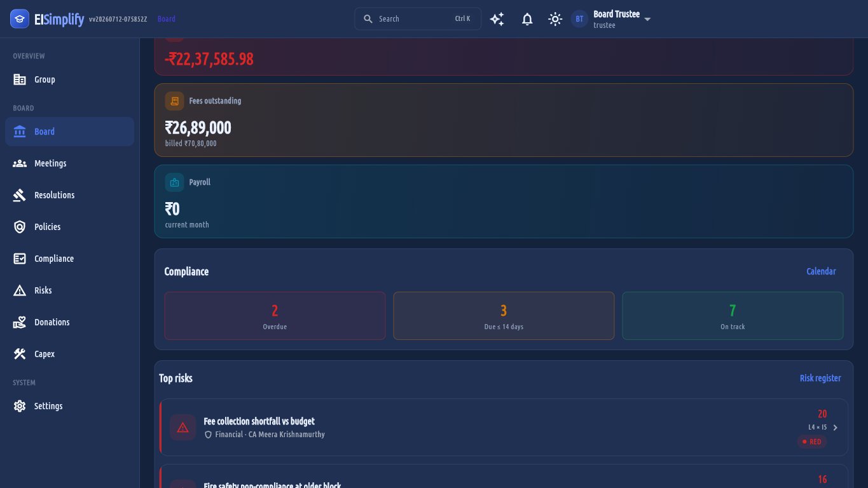Click the search magnifier icon
The image size is (868, 488).
click(x=368, y=19)
